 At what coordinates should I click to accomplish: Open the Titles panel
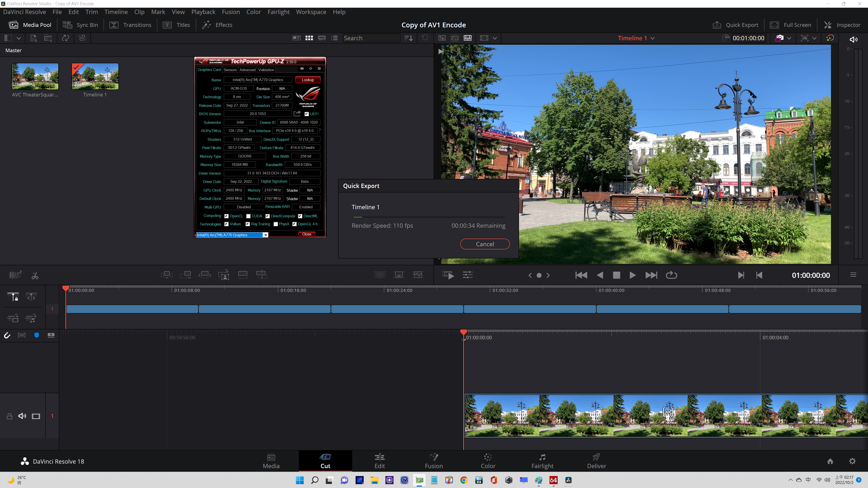[176, 25]
